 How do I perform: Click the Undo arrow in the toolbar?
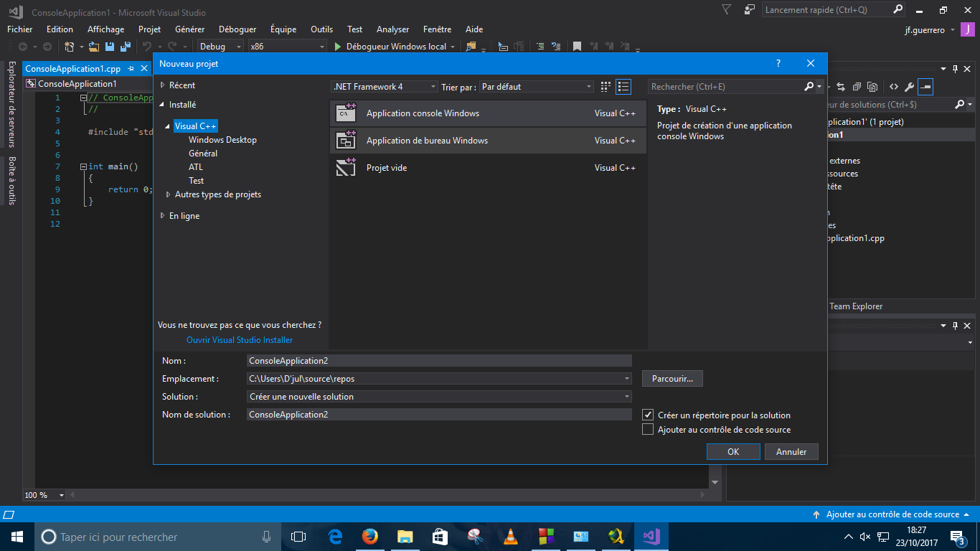pyautogui.click(x=147, y=47)
